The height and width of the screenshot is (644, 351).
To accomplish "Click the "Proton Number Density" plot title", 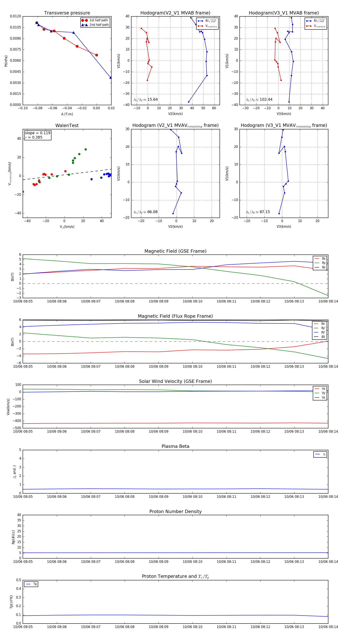I will pos(175,511).
